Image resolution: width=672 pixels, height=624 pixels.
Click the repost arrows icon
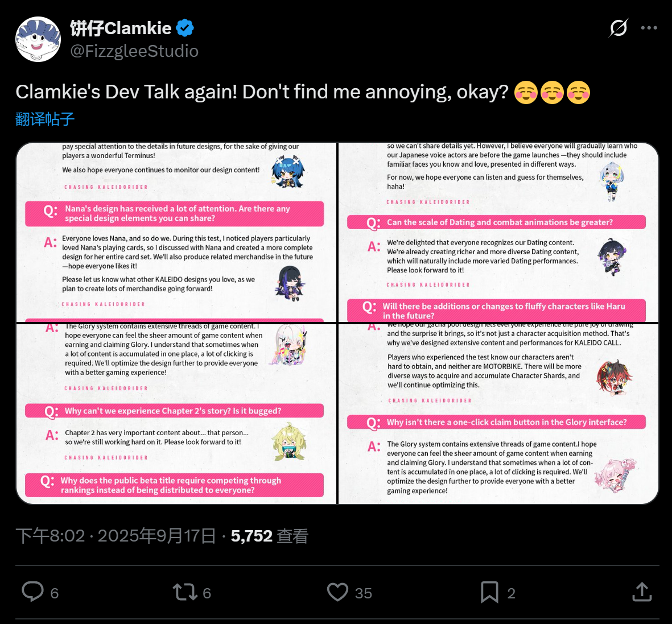[x=185, y=592]
